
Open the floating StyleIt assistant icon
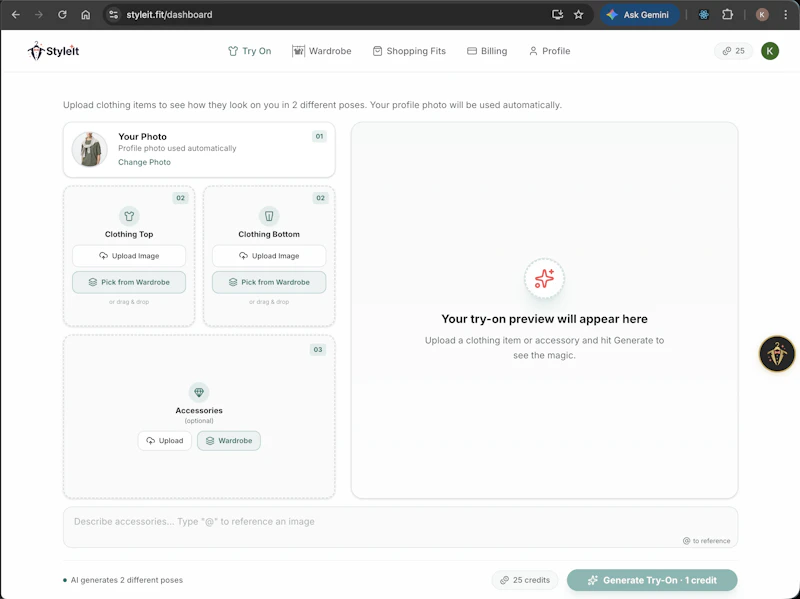777,353
